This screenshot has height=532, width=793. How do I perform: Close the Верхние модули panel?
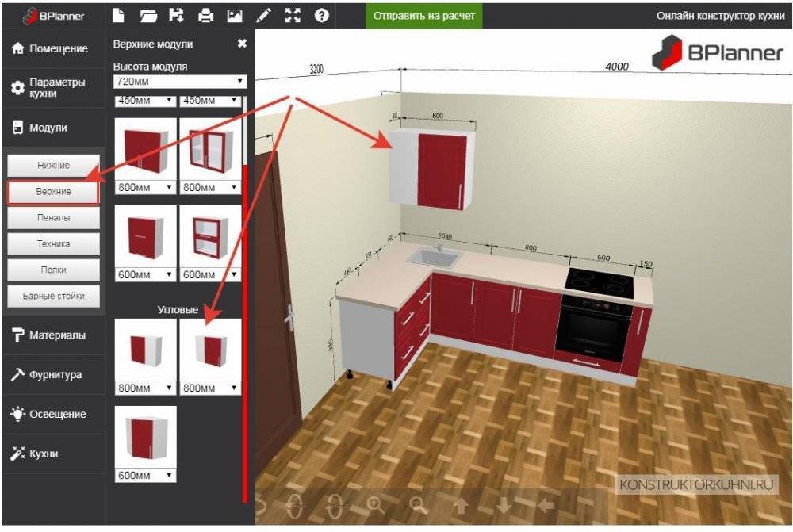(x=242, y=44)
